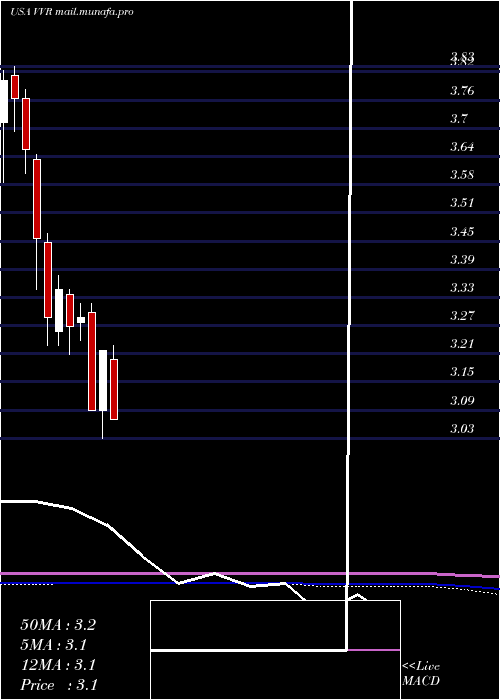Click the '50MA : 3.2' indicator text

58,625
